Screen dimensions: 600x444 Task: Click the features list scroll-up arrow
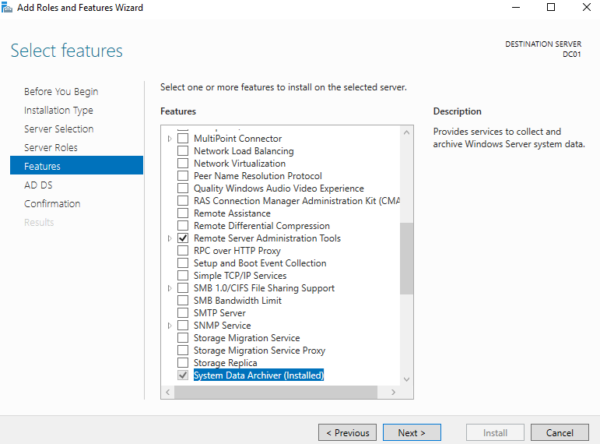pyautogui.click(x=406, y=131)
